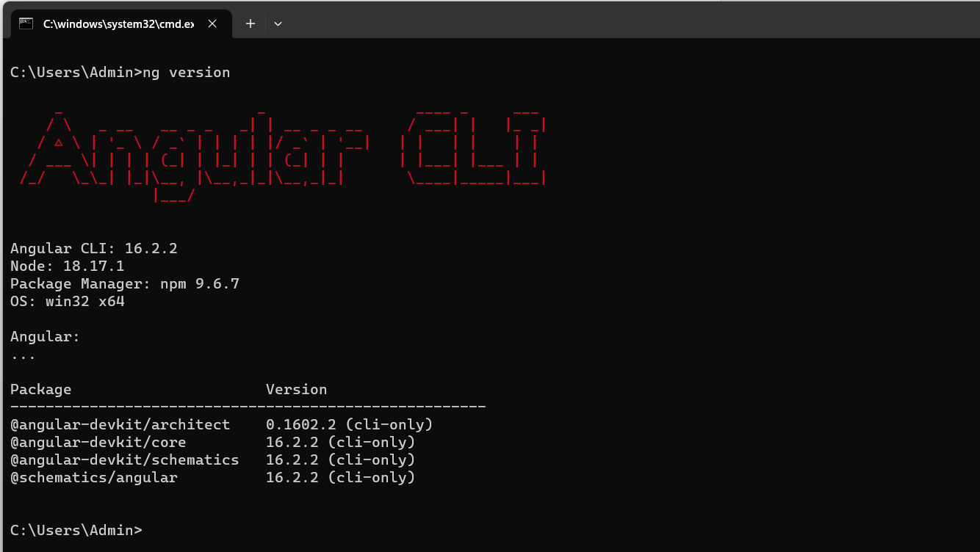The image size is (980, 552).
Task: Click the 'Angular CLI: 16.2.2' line
Action: [94, 249]
